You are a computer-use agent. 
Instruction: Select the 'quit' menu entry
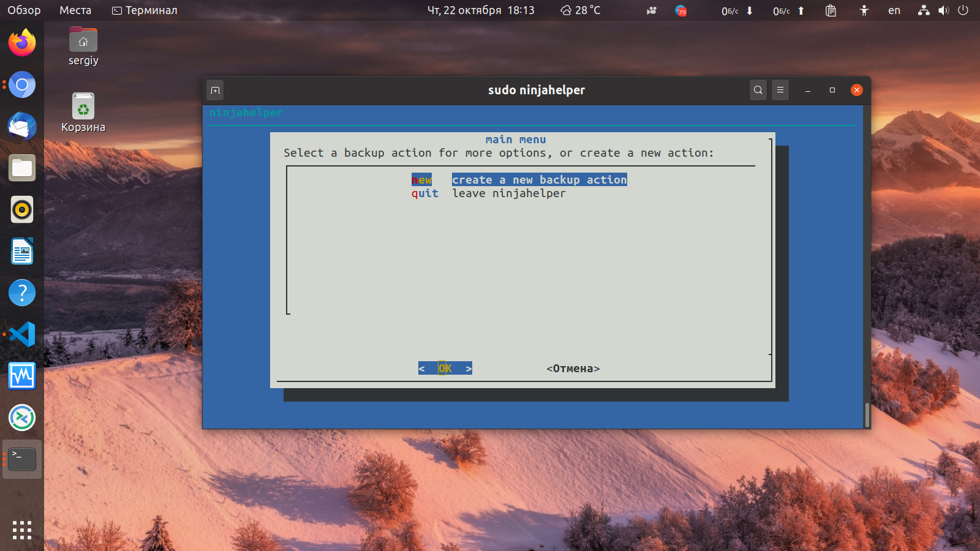[425, 193]
